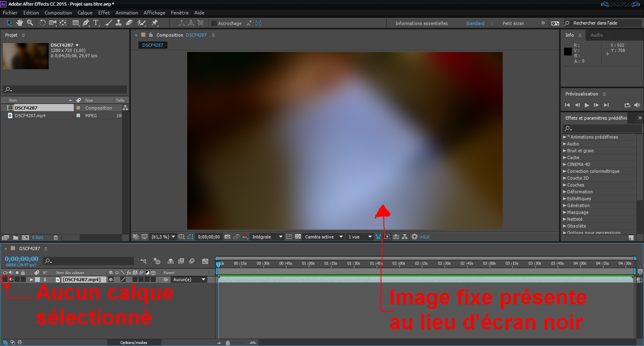Toggle the transparency grid in viewer
The width and height of the screenshot is (644, 346).
(x=298, y=237)
